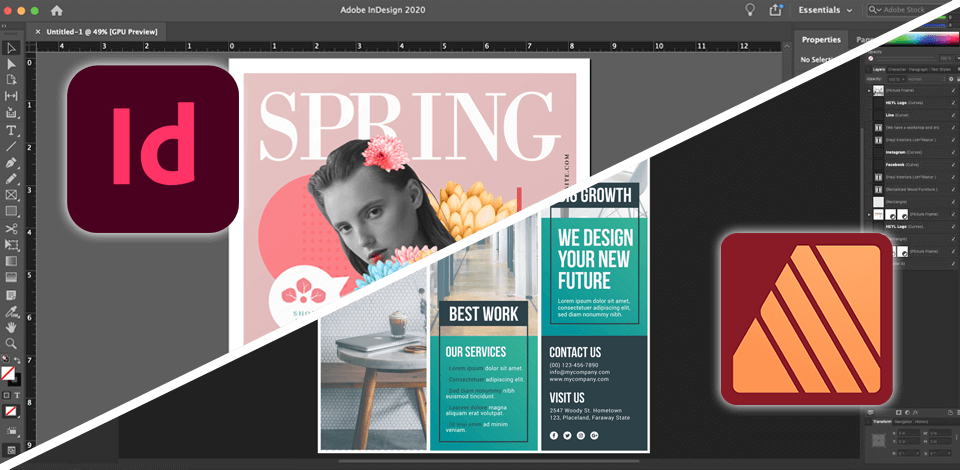Switch to Navigator tab

(x=903, y=422)
